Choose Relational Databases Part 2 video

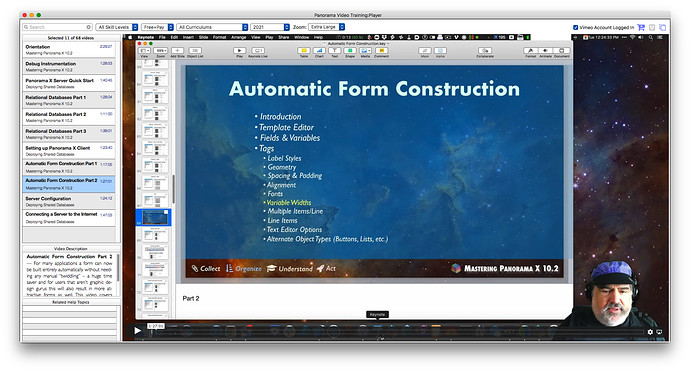[69, 117]
